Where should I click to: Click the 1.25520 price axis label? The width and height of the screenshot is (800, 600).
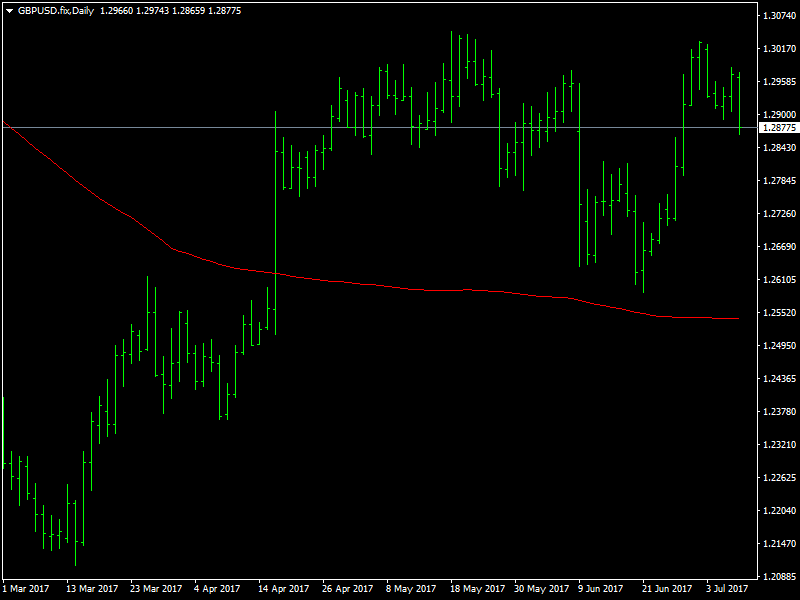pyautogui.click(x=779, y=313)
